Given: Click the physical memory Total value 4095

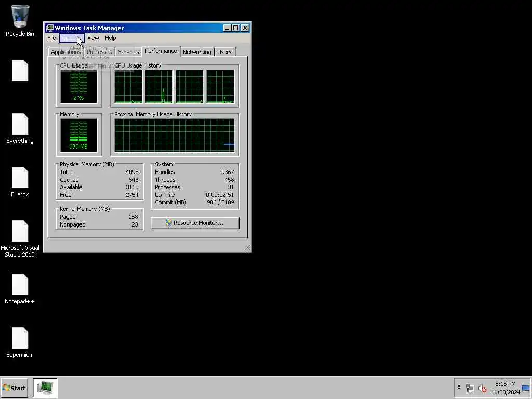Looking at the screenshot, I should point(132,172).
